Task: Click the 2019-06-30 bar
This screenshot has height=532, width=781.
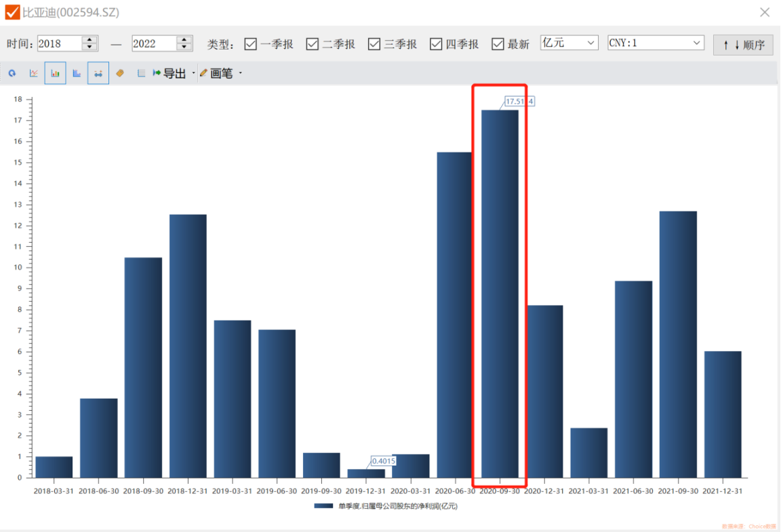Action: click(277, 403)
